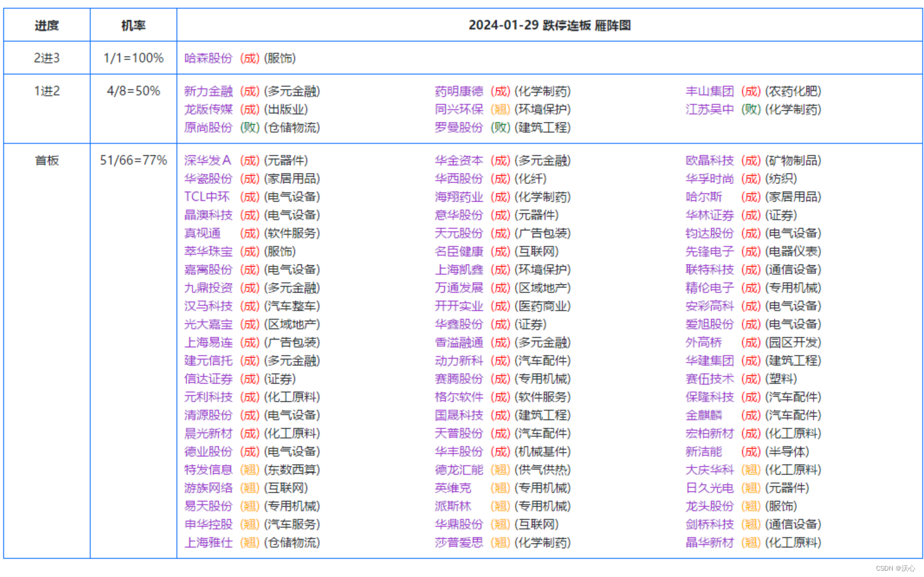Image resolution: width=924 pixels, height=577 pixels.
Task: Click the 开开实业 stock link
Action: click(x=459, y=306)
